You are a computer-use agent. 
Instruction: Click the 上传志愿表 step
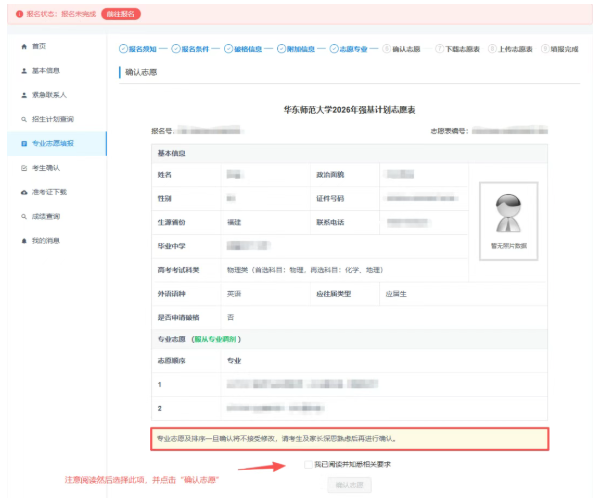coord(514,48)
